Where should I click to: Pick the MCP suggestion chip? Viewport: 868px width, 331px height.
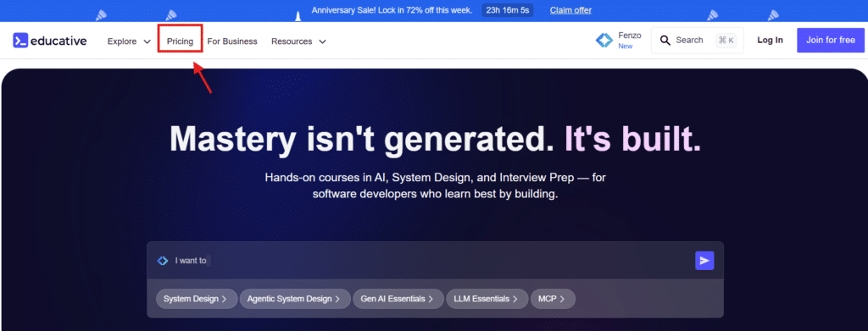(553, 299)
